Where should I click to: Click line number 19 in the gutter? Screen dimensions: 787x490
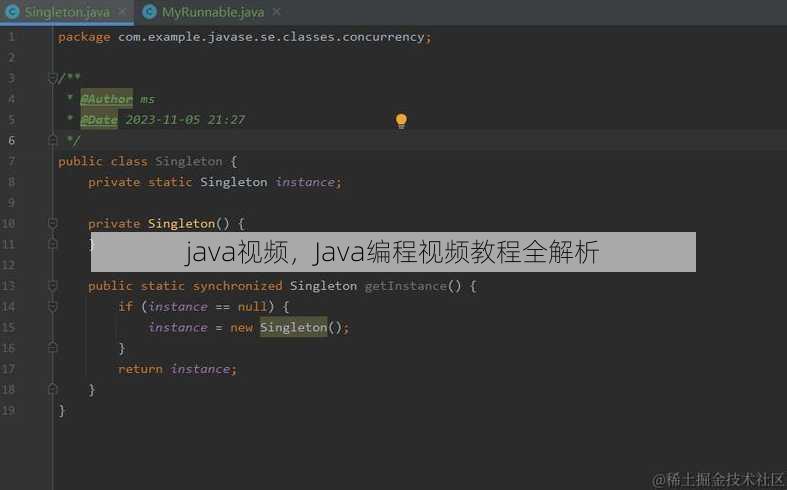[9, 410]
